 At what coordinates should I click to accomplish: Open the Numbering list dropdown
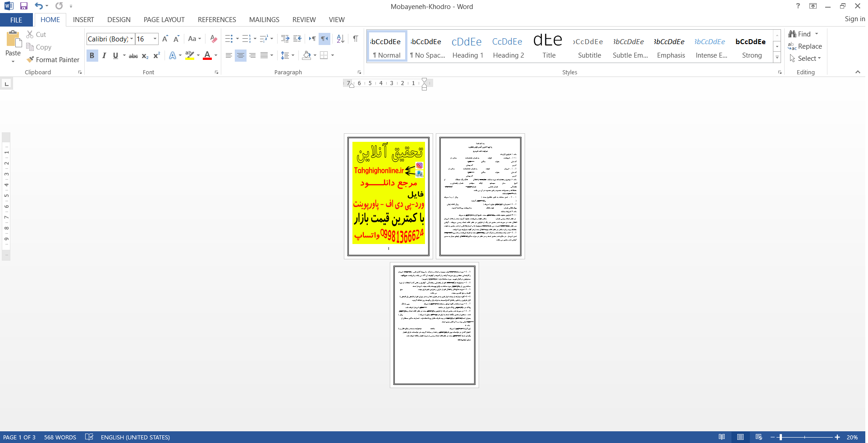(255, 39)
